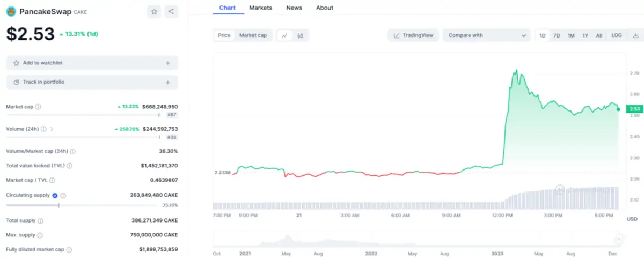644x259 pixels.
Task: Open info icon for Max. supply
Action: click(40, 235)
